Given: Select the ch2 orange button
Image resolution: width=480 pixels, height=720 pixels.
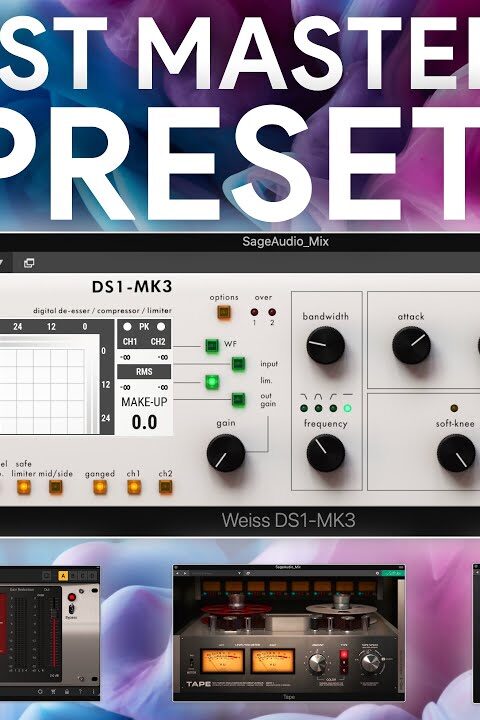Looking at the screenshot, I should [x=165, y=487].
